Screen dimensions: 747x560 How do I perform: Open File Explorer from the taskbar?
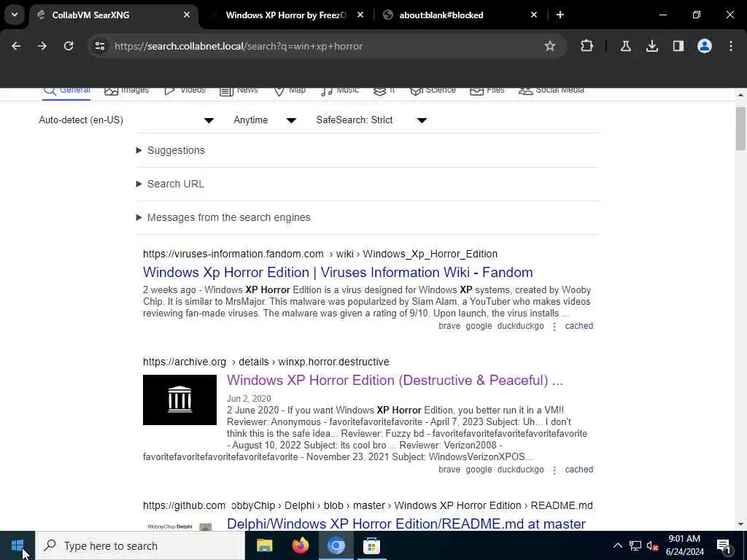(264, 545)
